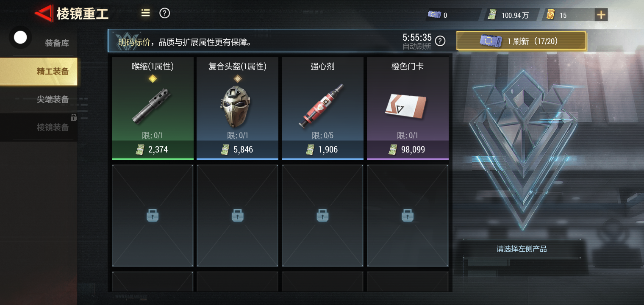Open the 尖端装备 tab
Viewport: 644px width, 305px height.
coord(53,100)
